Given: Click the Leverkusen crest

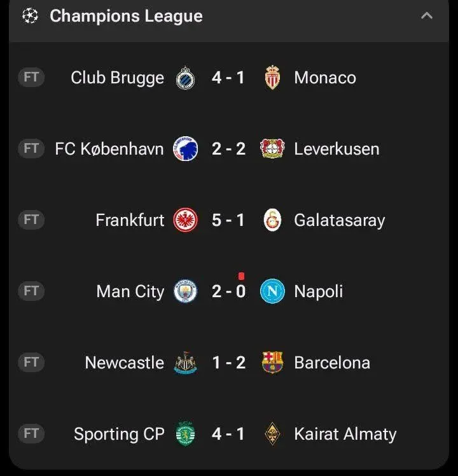Looking at the screenshot, I should click(x=272, y=148).
